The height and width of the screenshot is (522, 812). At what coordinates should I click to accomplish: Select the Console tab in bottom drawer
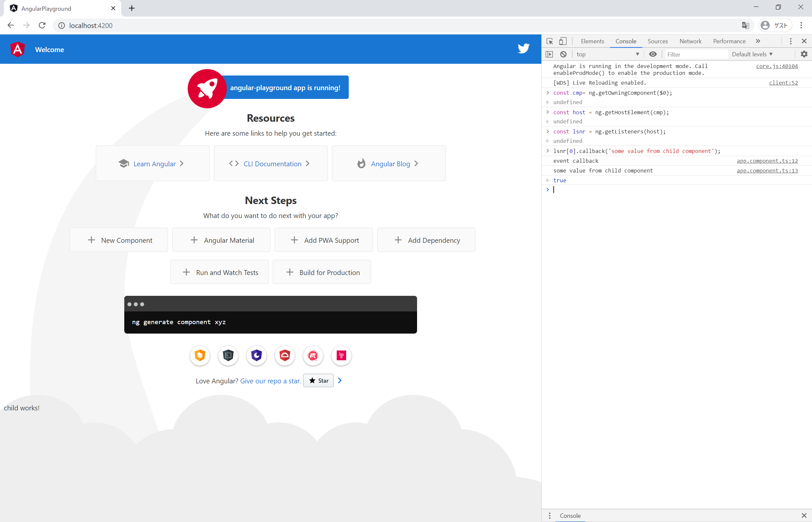[570, 515]
